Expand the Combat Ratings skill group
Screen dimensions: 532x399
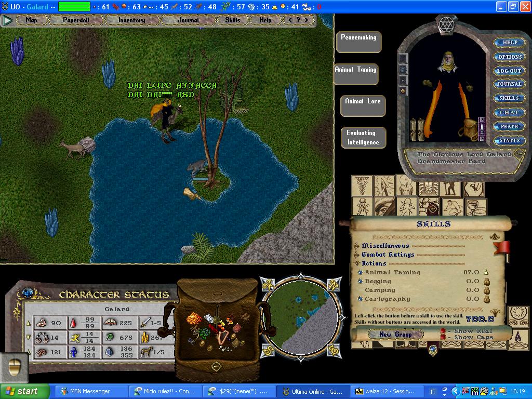pyautogui.click(x=356, y=255)
